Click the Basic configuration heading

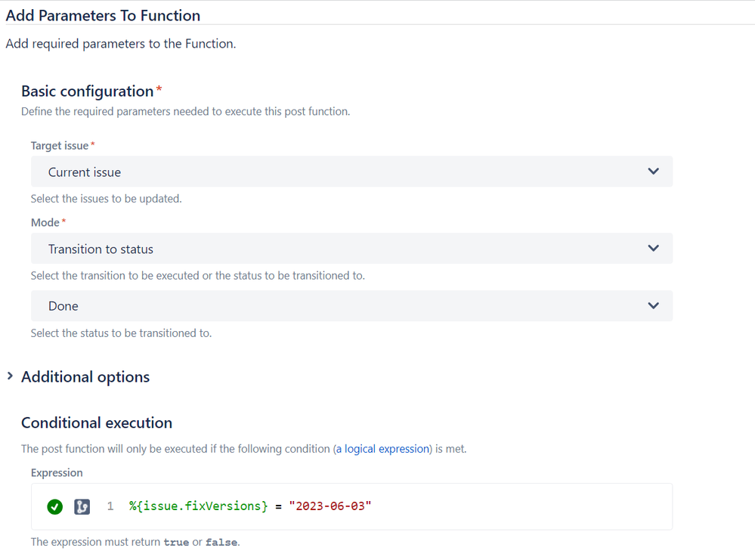(87, 91)
